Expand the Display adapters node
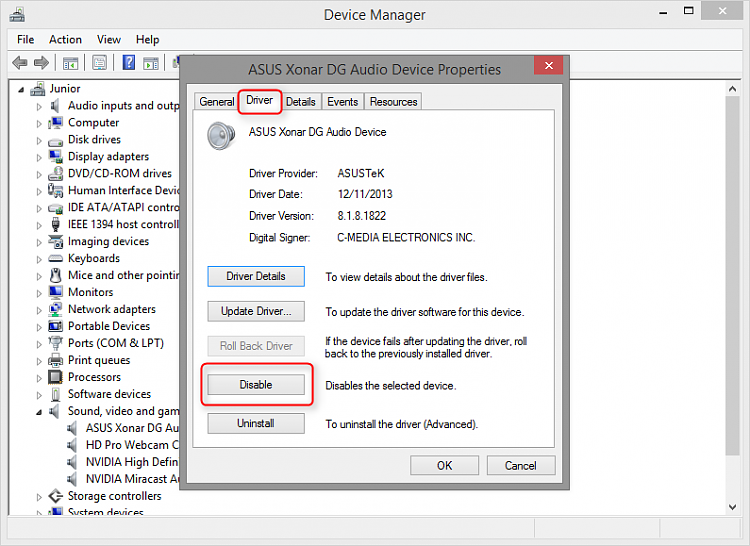Viewport: 750px width, 546px height. click(39, 157)
